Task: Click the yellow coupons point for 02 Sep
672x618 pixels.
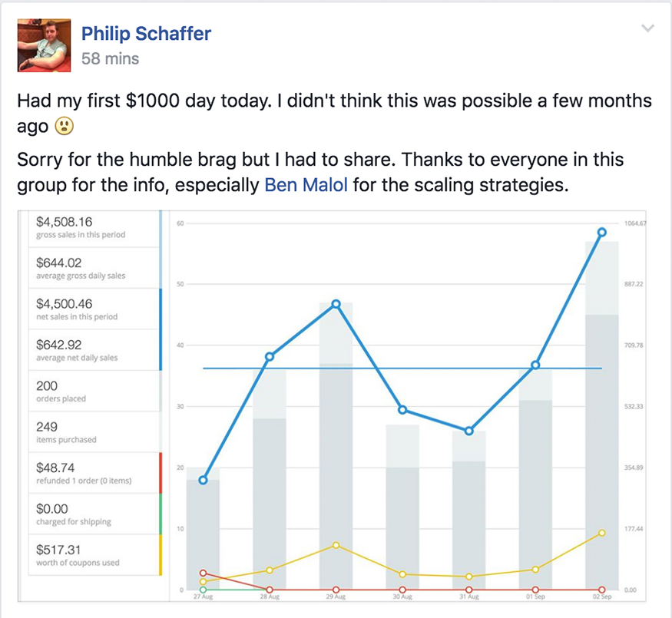Action: [602, 533]
